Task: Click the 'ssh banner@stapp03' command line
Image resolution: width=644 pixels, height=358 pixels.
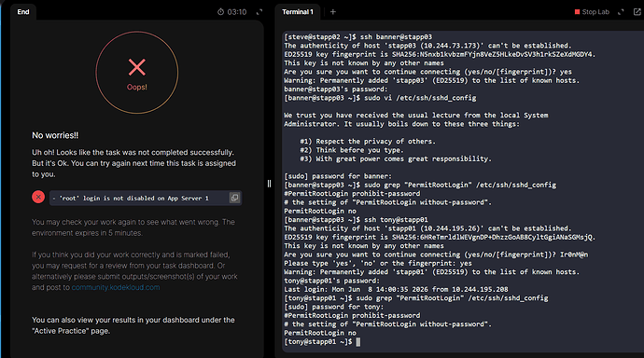Action: tap(357, 37)
